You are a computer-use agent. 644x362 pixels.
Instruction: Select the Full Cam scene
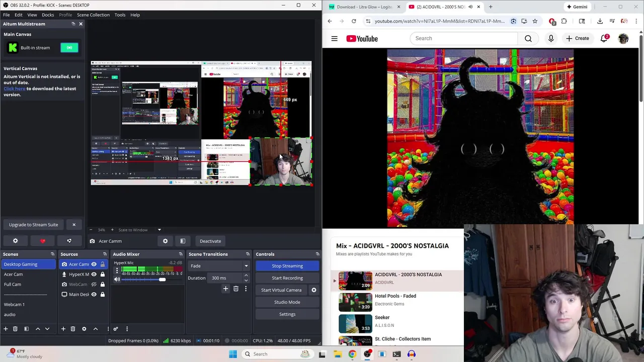pyautogui.click(x=28, y=284)
